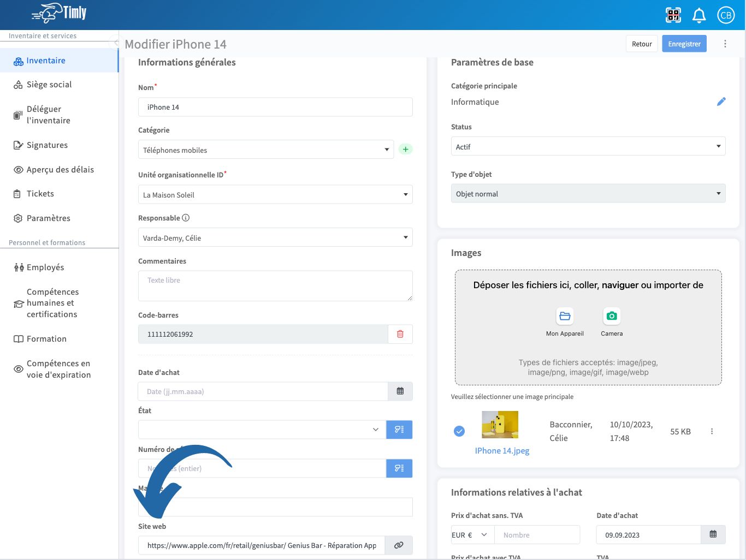This screenshot has height=560, width=746.
Task: Open the Camera import option
Action: [x=612, y=317]
